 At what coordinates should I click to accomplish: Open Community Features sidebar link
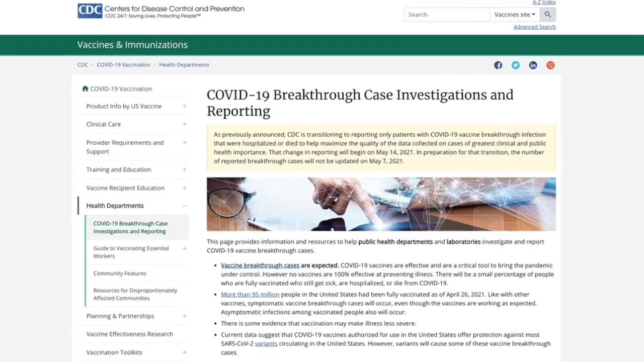[120, 274]
